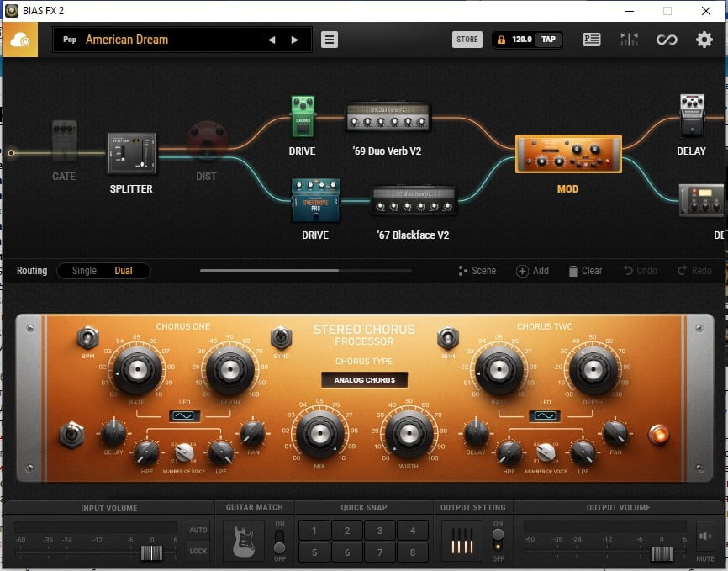This screenshot has width=728, height=571.
Task: Enable input volume LOCK
Action: pos(198,551)
